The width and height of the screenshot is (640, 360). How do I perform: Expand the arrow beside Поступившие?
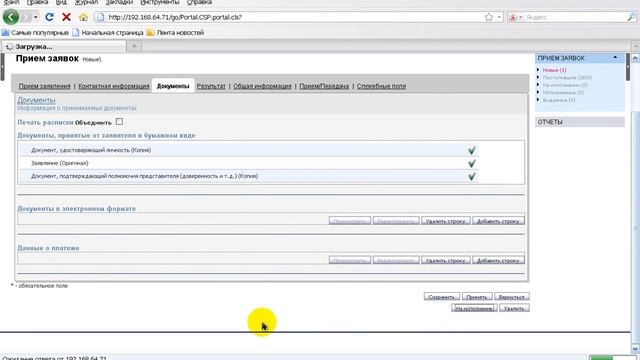click(x=538, y=77)
